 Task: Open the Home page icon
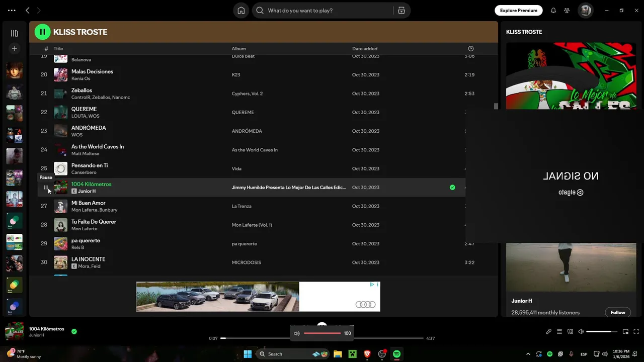pyautogui.click(x=241, y=10)
